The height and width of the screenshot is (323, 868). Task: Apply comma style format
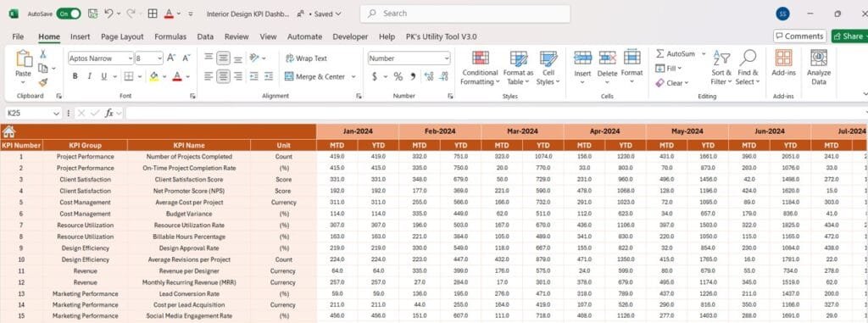pyautogui.click(x=413, y=76)
